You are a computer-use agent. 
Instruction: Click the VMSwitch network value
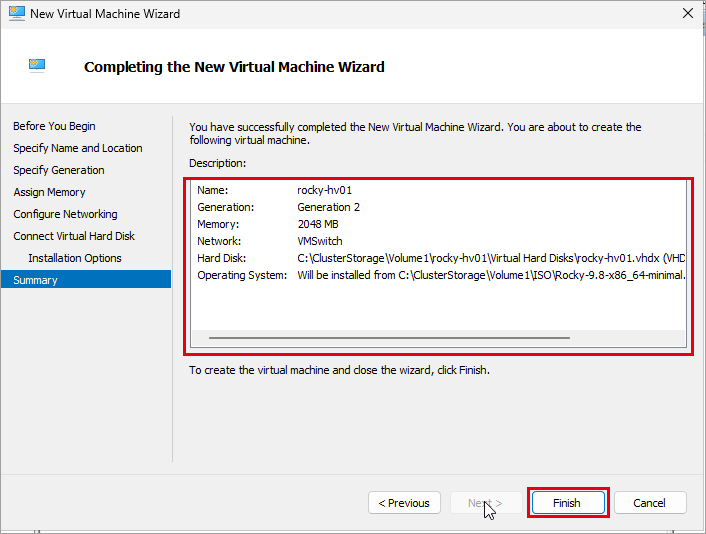tap(320, 241)
